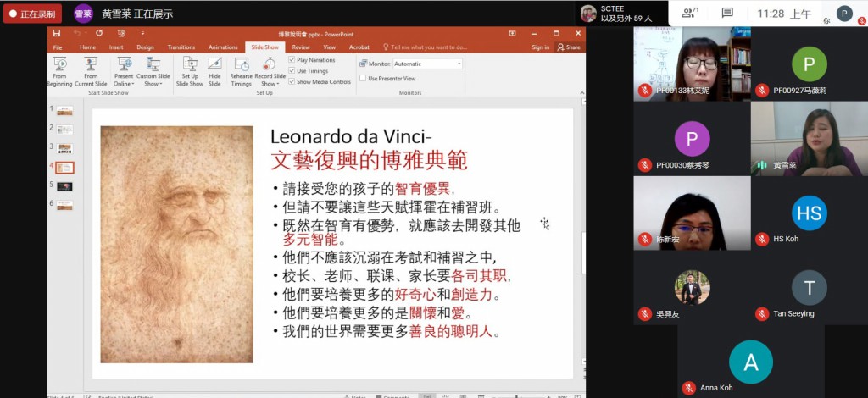This screenshot has width=868, height=398.
Task: Click your profile avatar P at top right
Action: coord(844,14)
